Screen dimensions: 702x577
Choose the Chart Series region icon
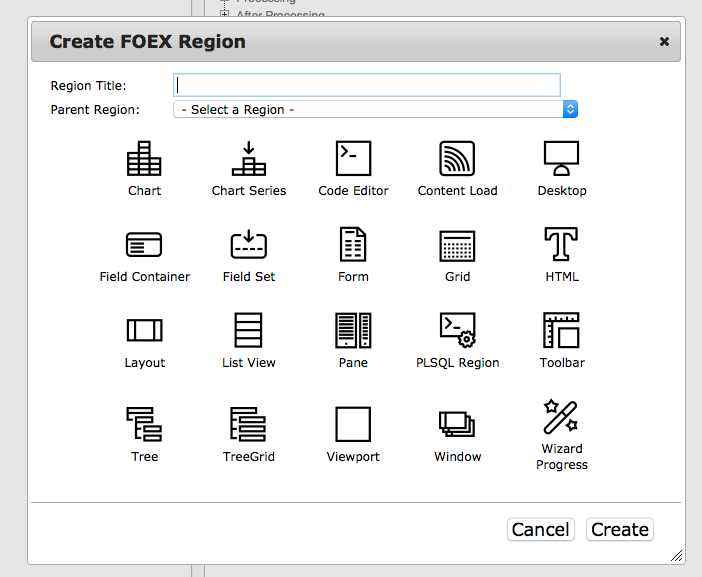point(249,159)
